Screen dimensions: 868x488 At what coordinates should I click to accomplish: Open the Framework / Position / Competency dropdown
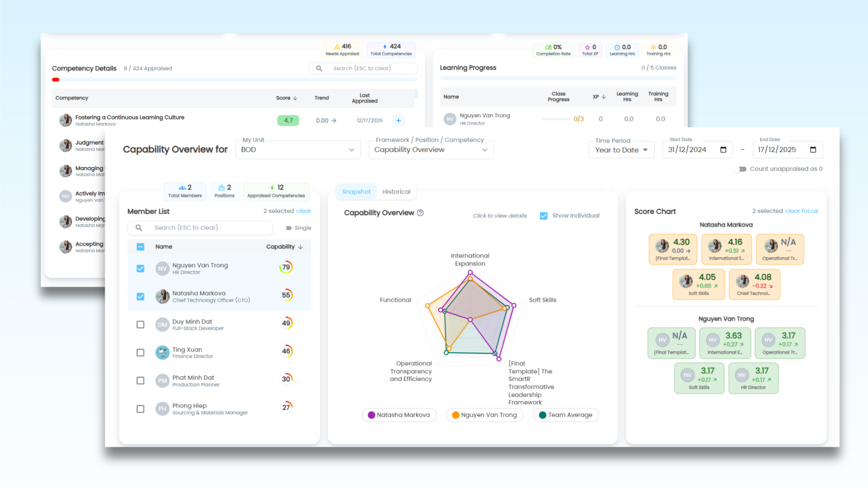coord(431,150)
